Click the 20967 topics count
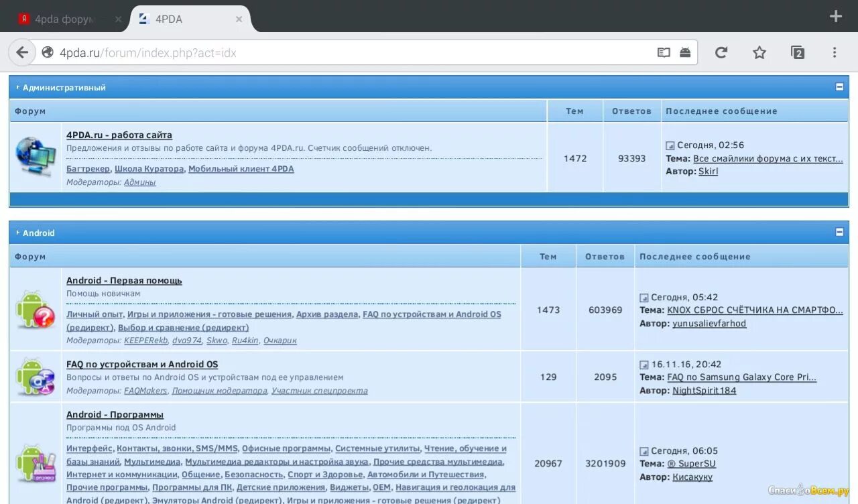The width and height of the screenshot is (858, 504). 548,463
